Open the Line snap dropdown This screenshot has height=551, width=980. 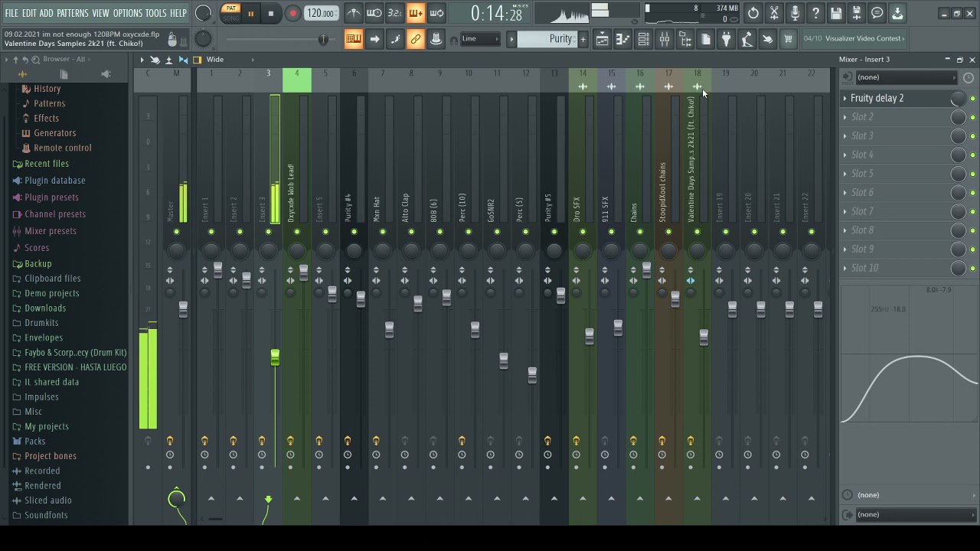(x=480, y=39)
